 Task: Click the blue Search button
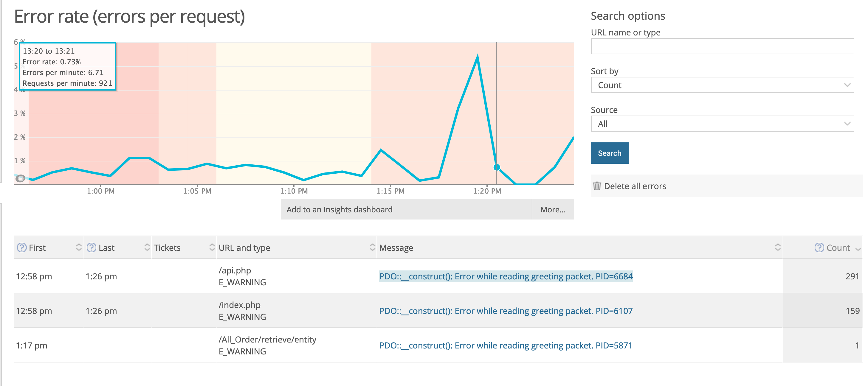point(610,153)
